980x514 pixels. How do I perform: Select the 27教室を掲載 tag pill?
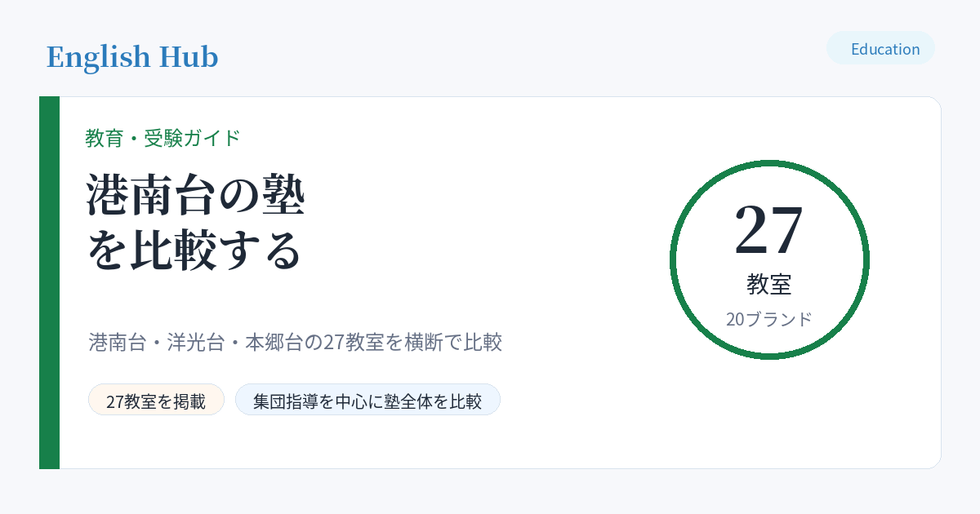pyautogui.click(x=156, y=400)
